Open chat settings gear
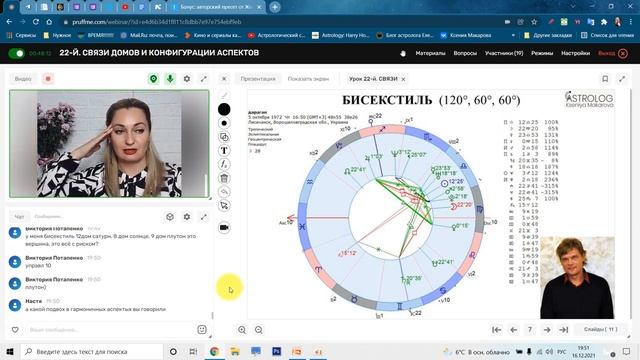Screen dimensions: 640x360 (x=187, y=217)
